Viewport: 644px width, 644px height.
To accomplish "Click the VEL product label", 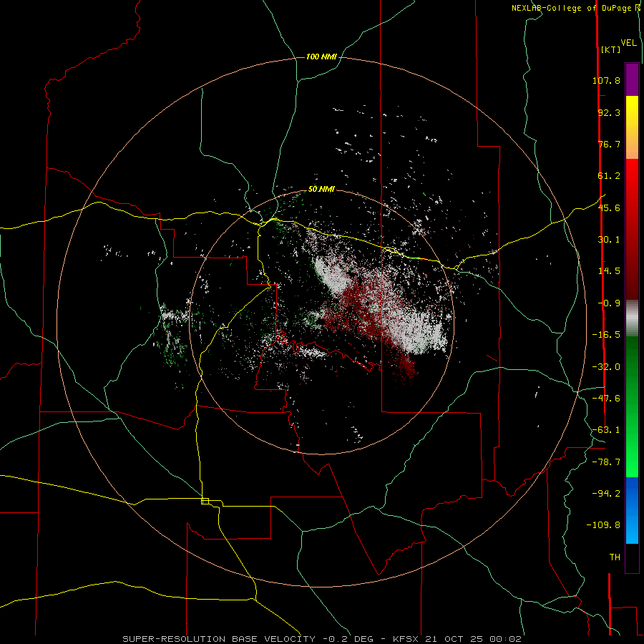I will (628, 43).
